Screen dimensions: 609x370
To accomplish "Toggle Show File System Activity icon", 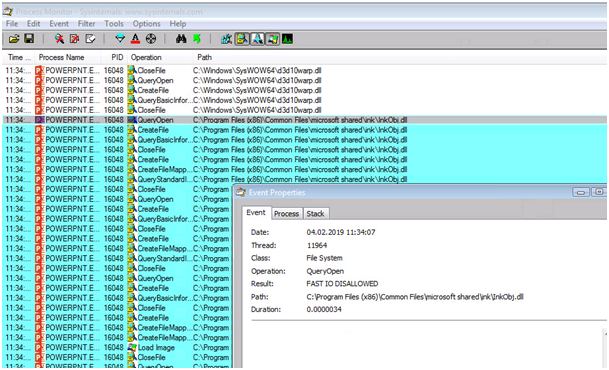I will point(242,39).
